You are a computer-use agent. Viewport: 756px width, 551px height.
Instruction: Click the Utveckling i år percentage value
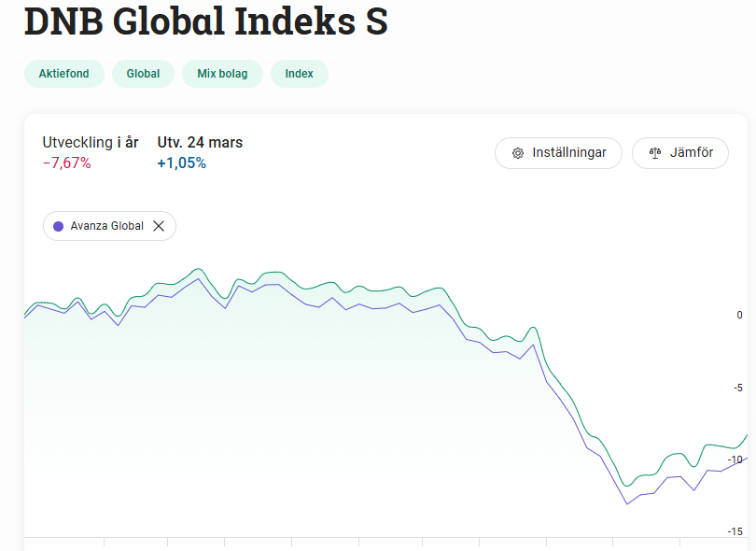tap(67, 163)
